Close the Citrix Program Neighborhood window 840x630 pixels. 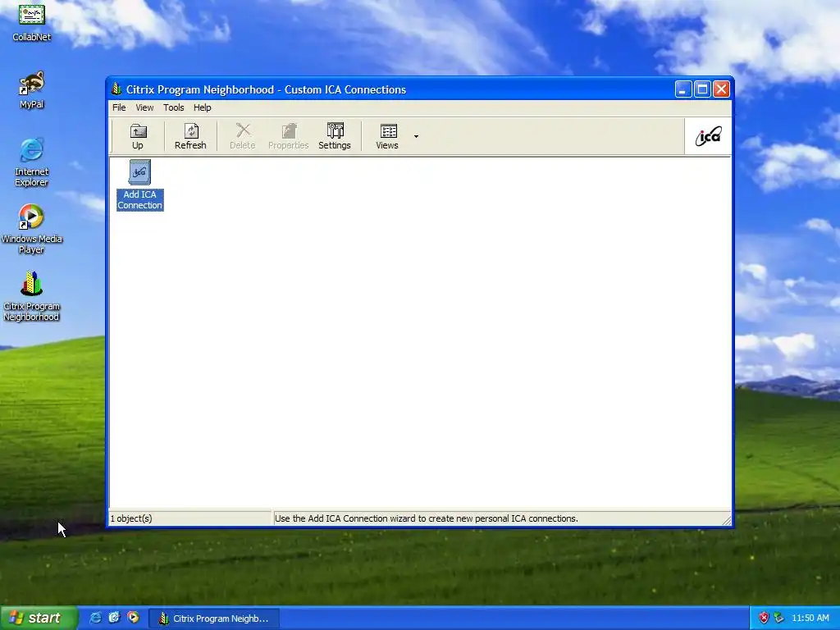coord(722,89)
